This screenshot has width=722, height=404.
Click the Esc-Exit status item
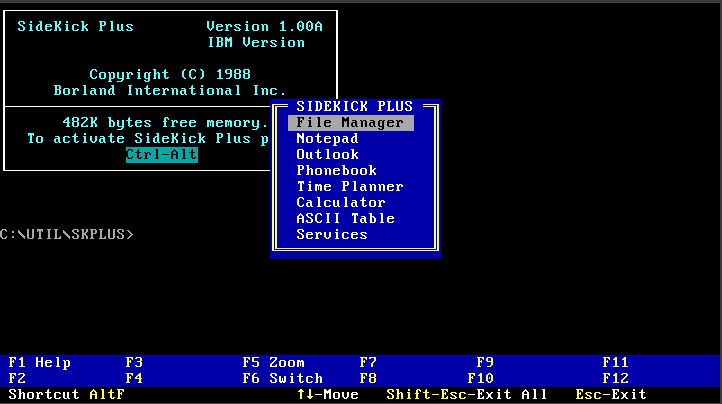(611, 395)
